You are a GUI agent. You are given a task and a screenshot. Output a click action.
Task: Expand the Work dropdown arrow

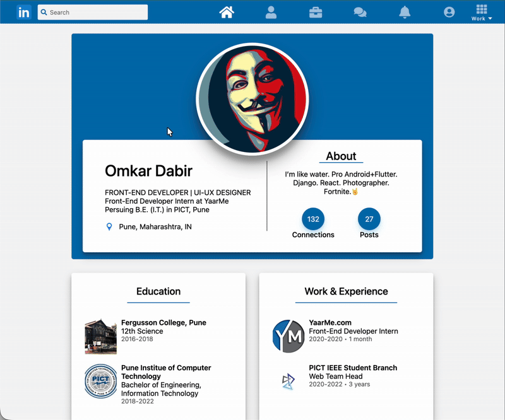point(489,19)
